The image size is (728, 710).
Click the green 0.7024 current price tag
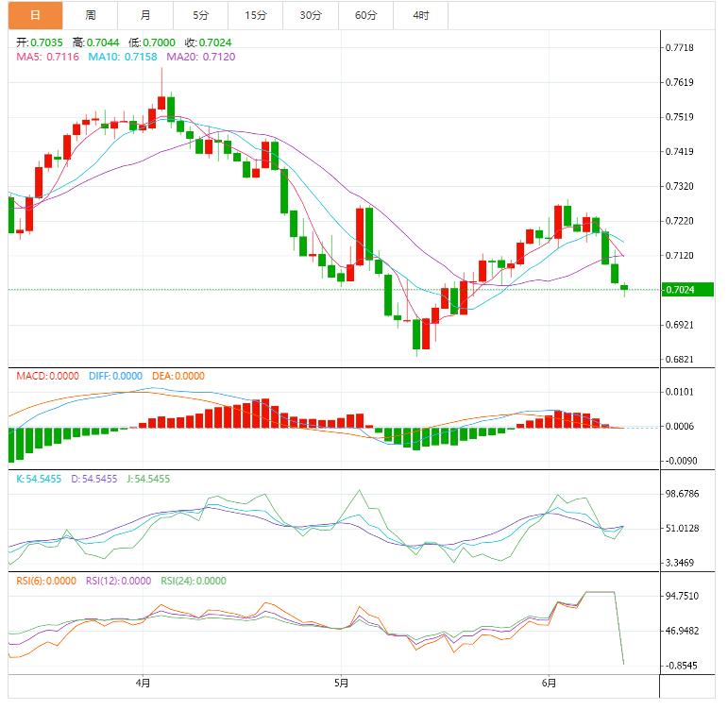tap(687, 290)
